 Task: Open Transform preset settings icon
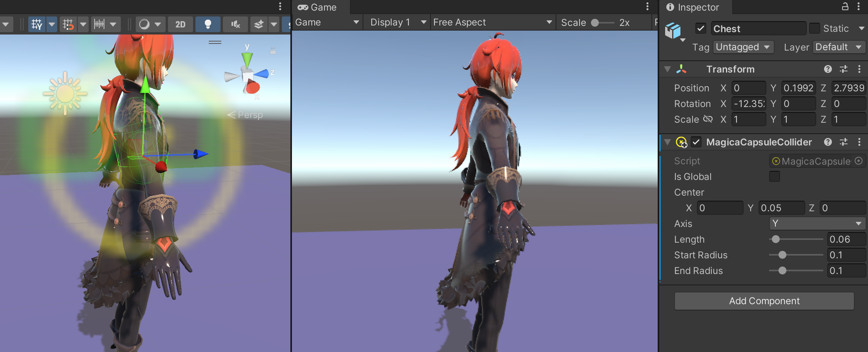(x=843, y=69)
